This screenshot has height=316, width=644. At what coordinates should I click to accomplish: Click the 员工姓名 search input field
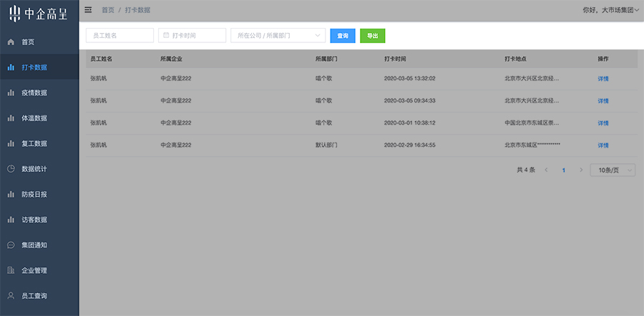(x=119, y=35)
